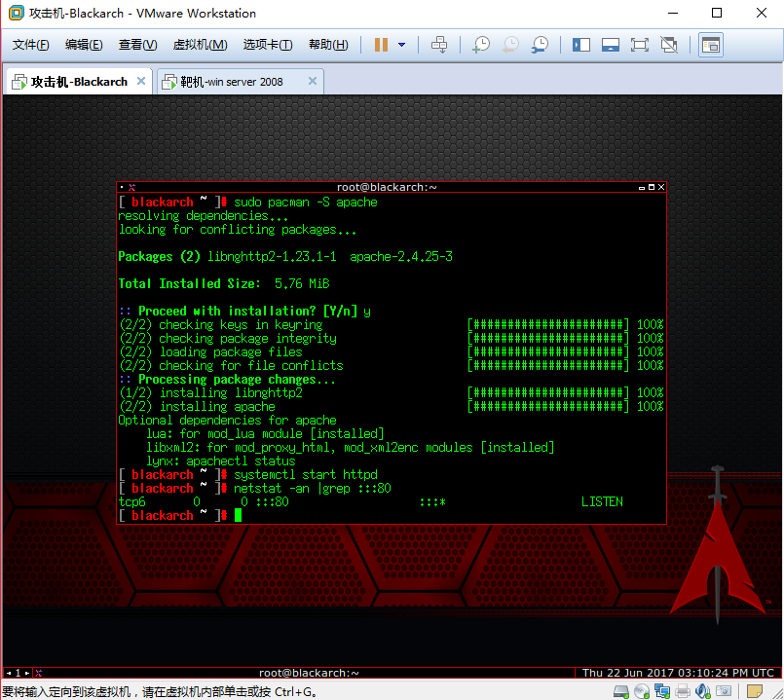Toggle the console view button

tap(711, 45)
